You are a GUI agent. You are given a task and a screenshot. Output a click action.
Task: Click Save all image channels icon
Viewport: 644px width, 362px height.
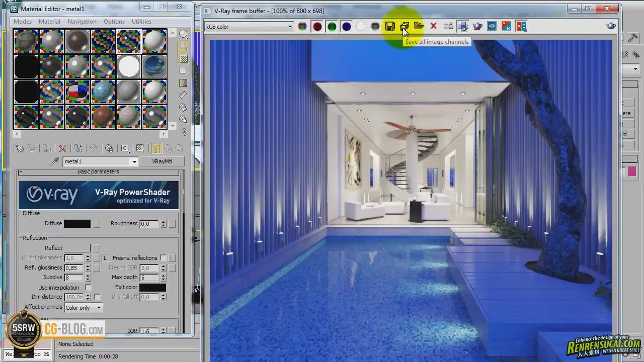(405, 26)
